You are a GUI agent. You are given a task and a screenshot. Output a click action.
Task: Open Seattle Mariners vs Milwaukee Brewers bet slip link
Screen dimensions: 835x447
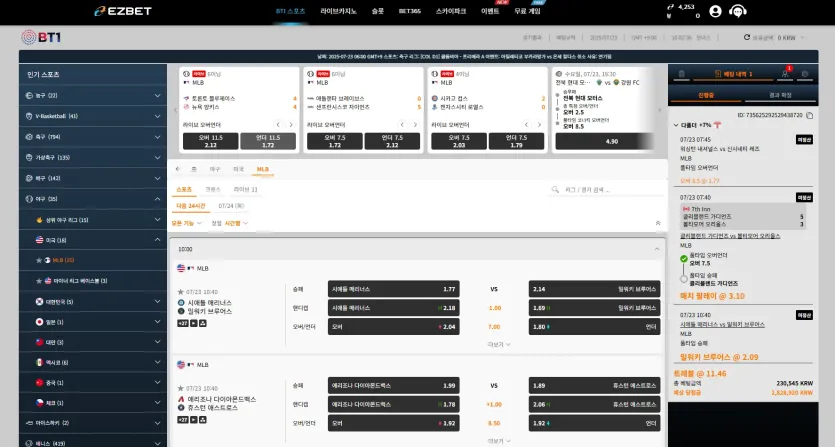click(722, 324)
